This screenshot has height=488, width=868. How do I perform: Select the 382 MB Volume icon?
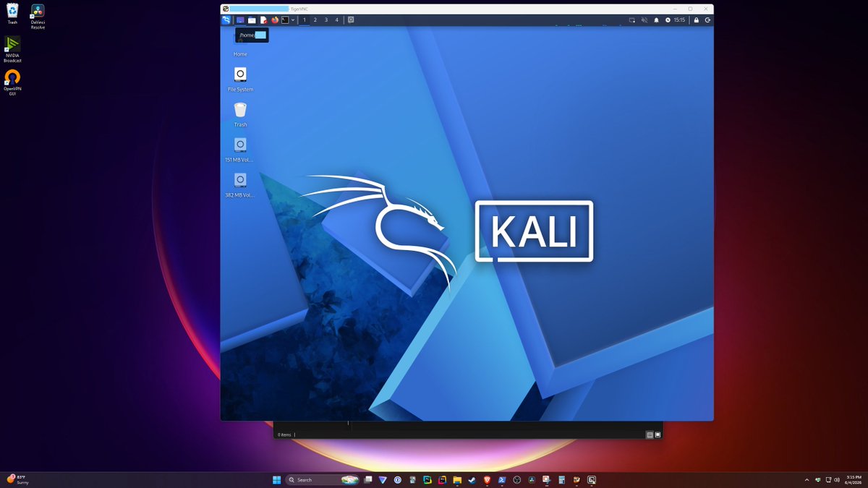240,185
